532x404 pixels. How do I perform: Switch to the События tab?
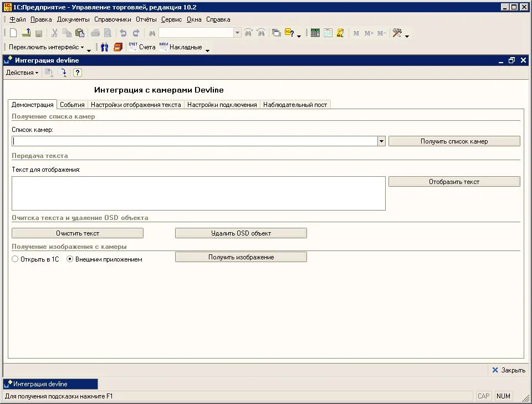coord(72,105)
